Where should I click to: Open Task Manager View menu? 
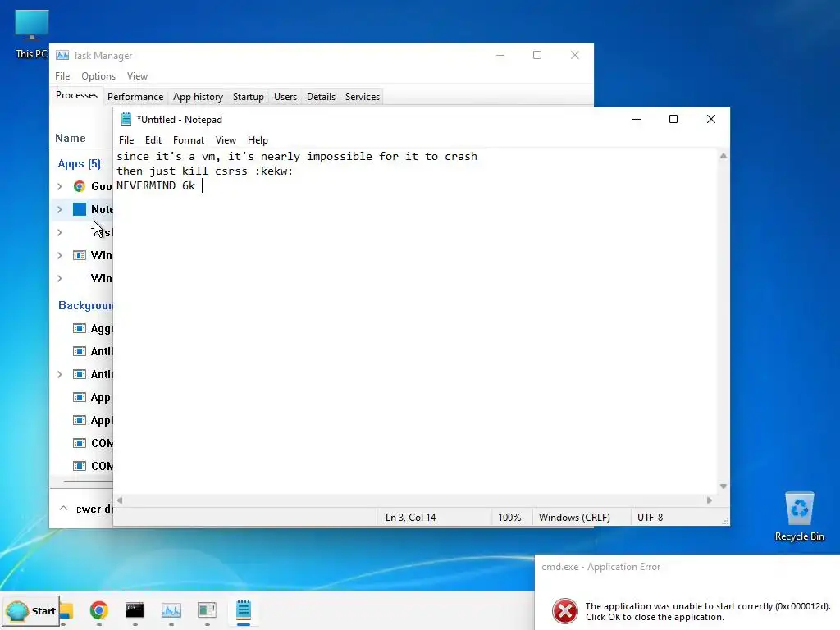click(x=137, y=76)
